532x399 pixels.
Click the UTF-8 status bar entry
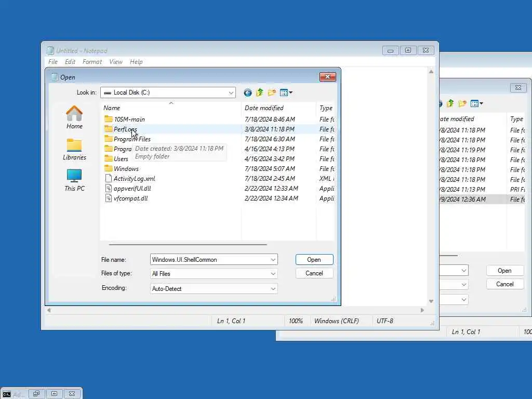pyautogui.click(x=385, y=321)
